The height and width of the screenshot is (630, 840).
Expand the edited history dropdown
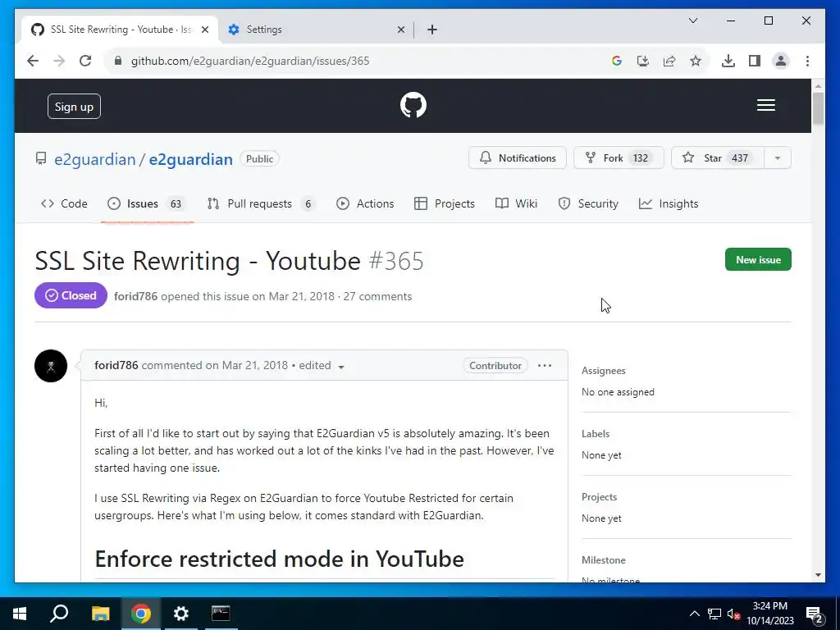click(x=341, y=367)
